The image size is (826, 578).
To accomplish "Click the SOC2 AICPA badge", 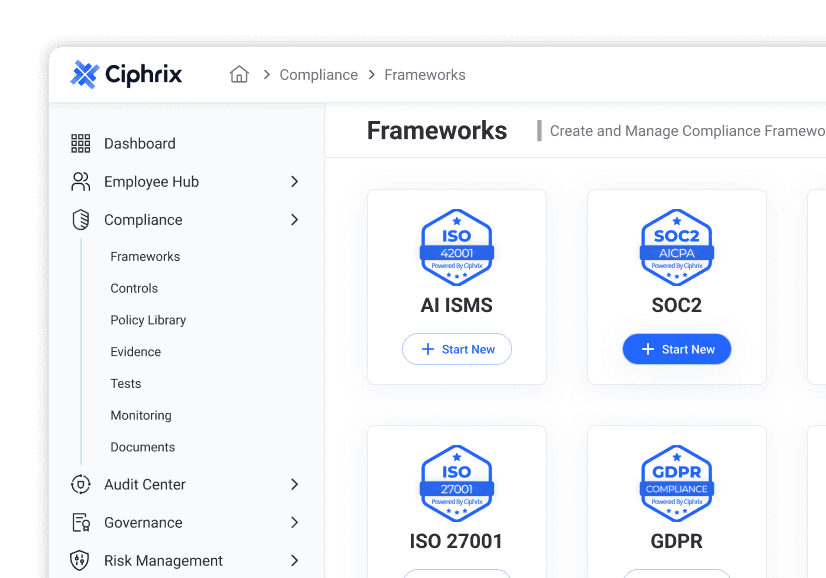I will pyautogui.click(x=677, y=248).
